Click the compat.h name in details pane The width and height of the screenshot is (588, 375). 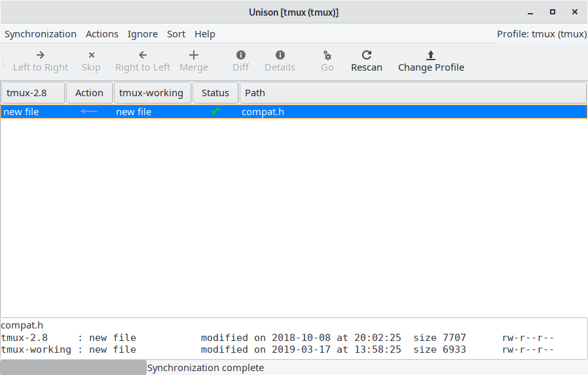[22, 325]
